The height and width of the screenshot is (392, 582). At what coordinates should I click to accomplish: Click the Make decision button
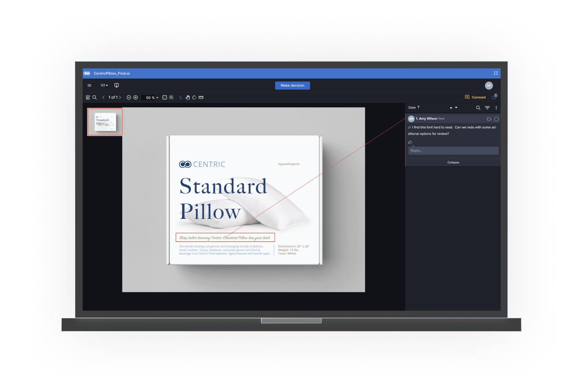click(292, 85)
